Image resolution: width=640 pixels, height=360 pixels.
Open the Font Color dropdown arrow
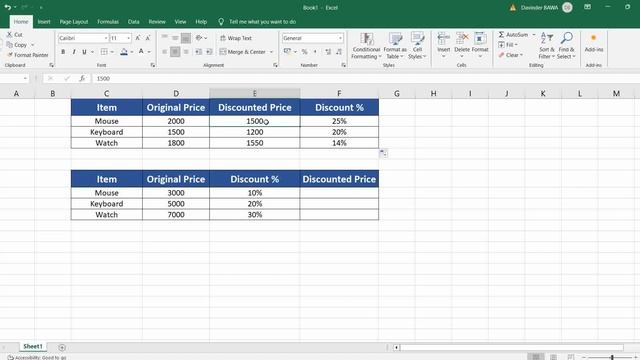coord(149,52)
